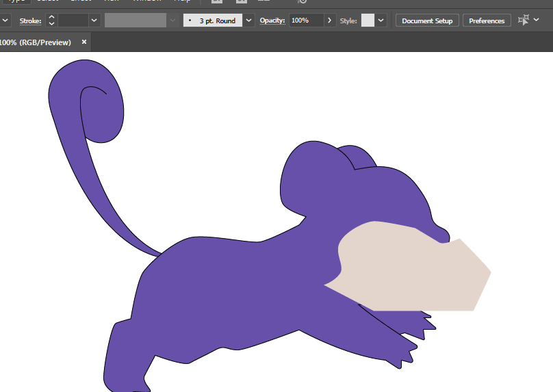553x392 pixels.
Task: Click the stroke weight stepper arrows
Action: coord(51,21)
